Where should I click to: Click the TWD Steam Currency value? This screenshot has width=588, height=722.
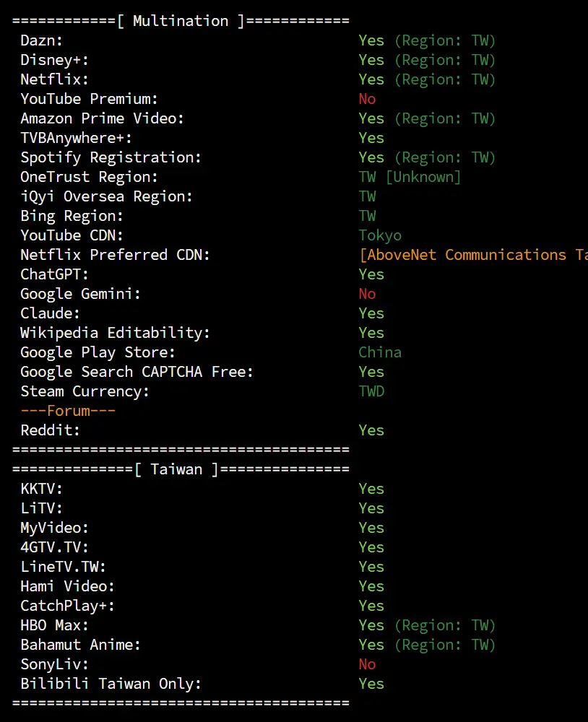(x=371, y=391)
